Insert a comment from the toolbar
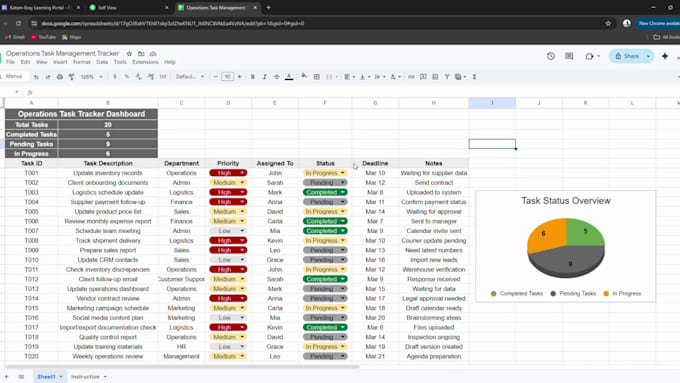The height and width of the screenshot is (383, 680). coord(423,77)
